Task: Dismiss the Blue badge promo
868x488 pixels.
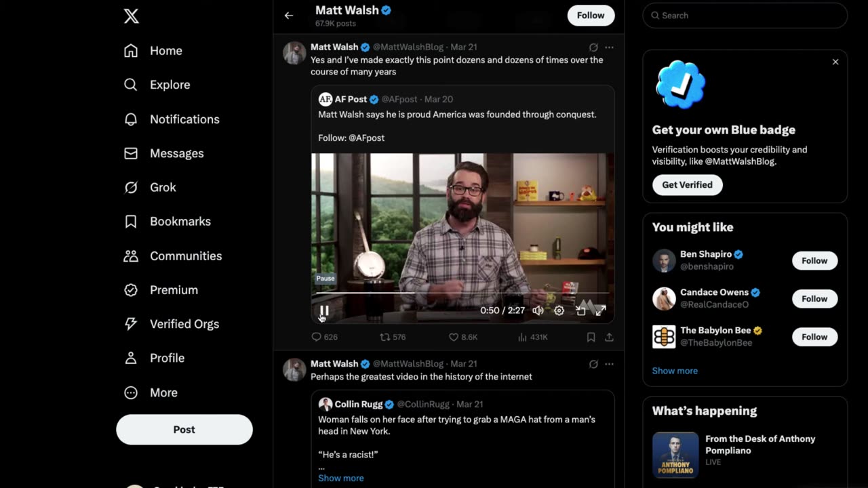Action: pos(835,62)
